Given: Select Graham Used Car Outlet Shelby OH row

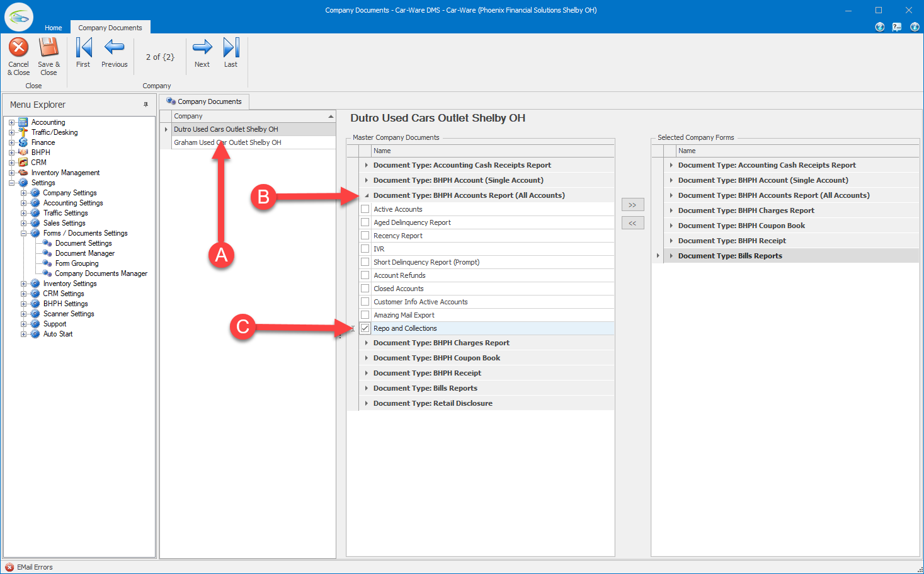Looking at the screenshot, I should [254, 142].
